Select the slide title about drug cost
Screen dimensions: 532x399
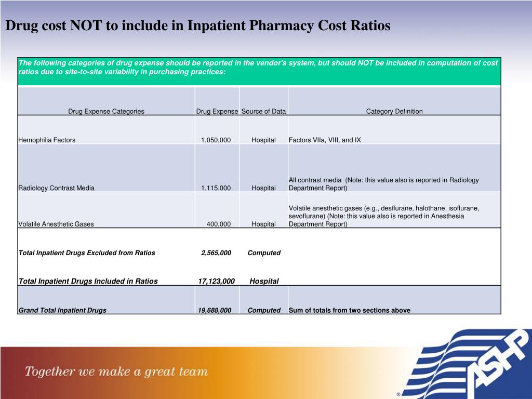pos(198,25)
